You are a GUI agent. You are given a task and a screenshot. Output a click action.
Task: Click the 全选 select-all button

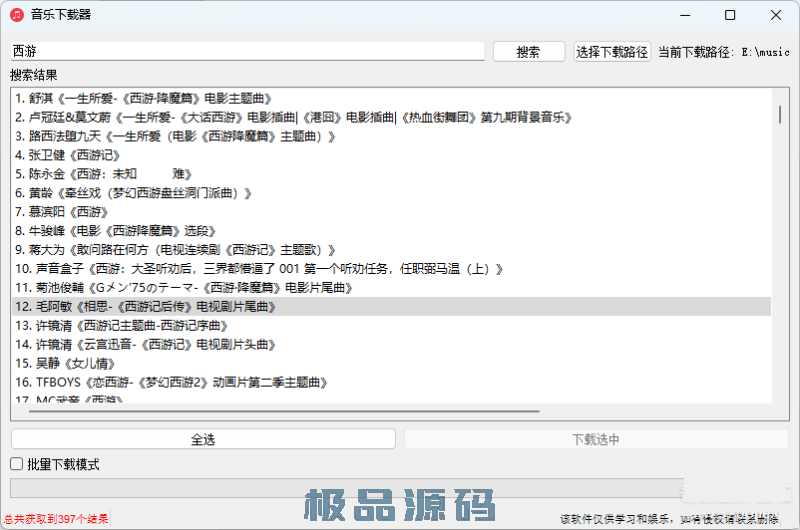point(203,439)
